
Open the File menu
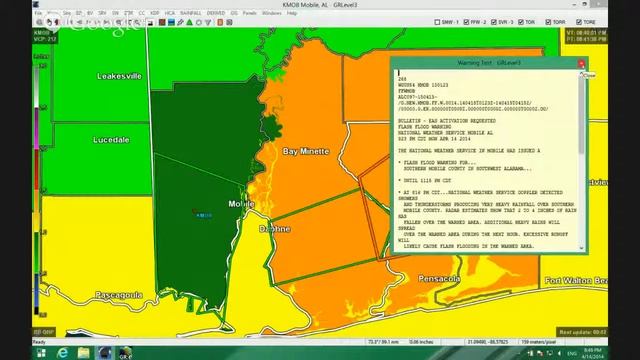[38, 13]
